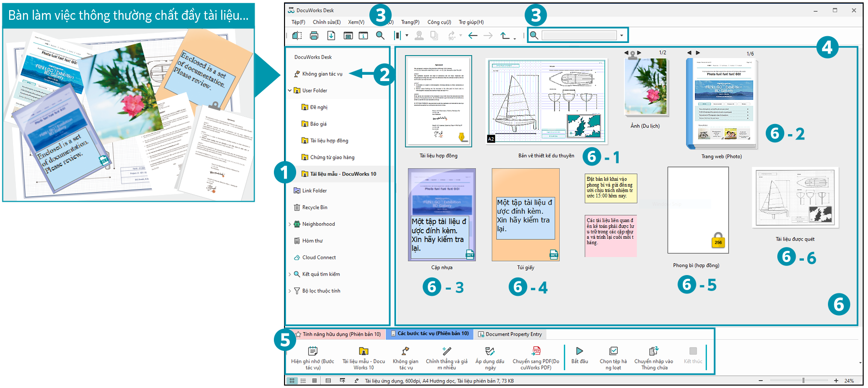Show next page of Trang web (Photo) thumbnail
The width and height of the screenshot is (868, 388).
697,53
